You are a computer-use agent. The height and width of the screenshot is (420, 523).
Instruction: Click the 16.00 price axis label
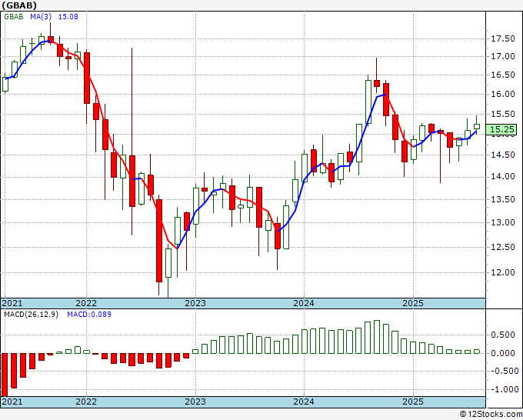pos(503,94)
